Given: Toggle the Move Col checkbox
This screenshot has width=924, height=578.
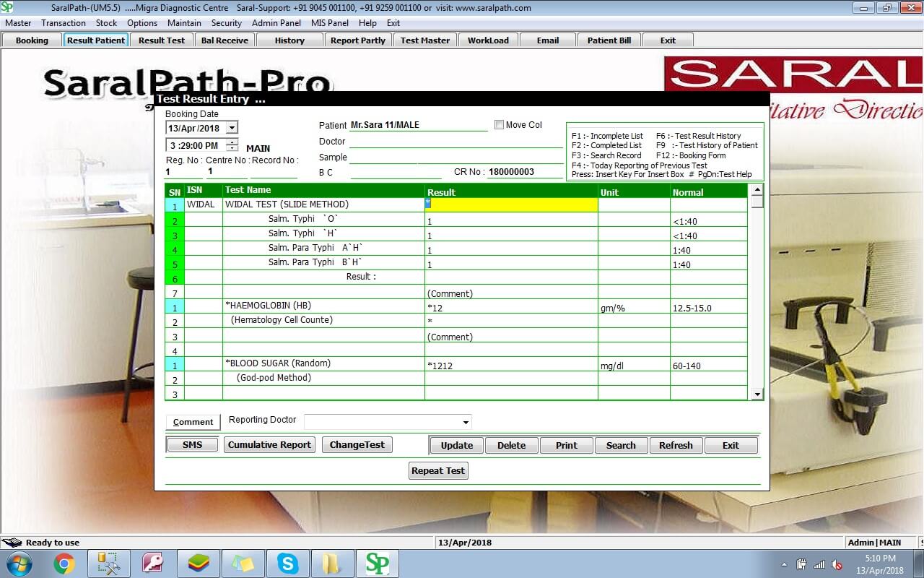Looking at the screenshot, I should [x=499, y=125].
